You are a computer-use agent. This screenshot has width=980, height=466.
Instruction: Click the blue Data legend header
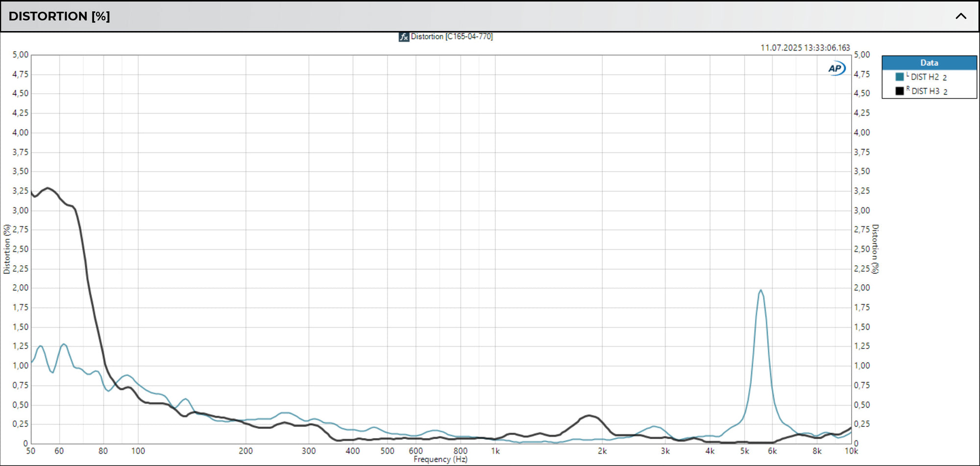coord(929,63)
